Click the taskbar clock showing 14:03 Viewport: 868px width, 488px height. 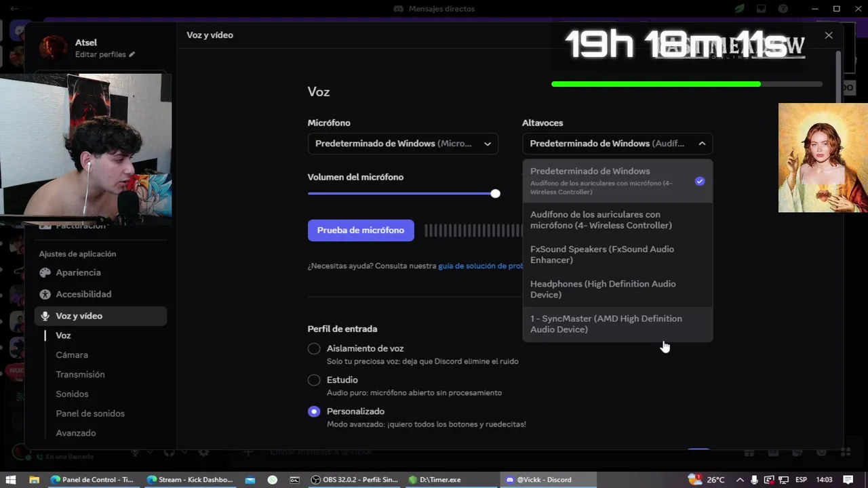(x=824, y=480)
